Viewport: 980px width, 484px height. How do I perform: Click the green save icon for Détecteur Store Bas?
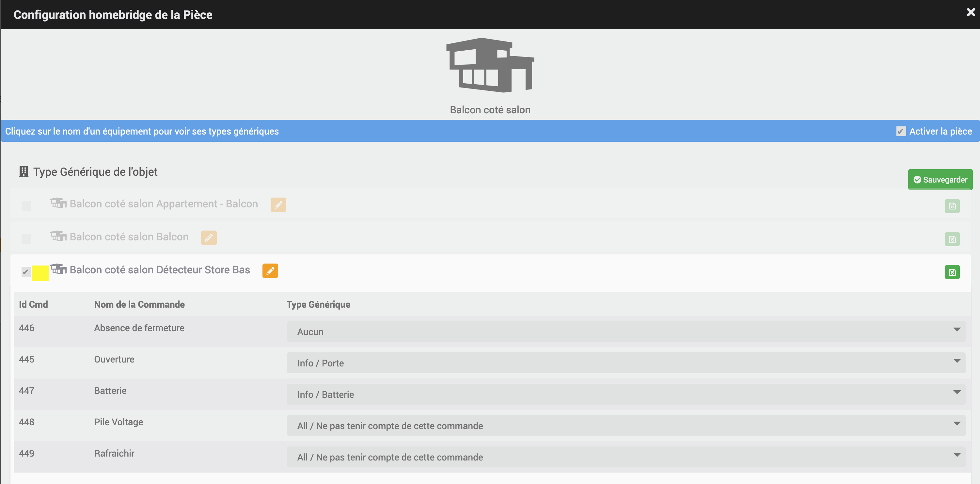(952, 272)
